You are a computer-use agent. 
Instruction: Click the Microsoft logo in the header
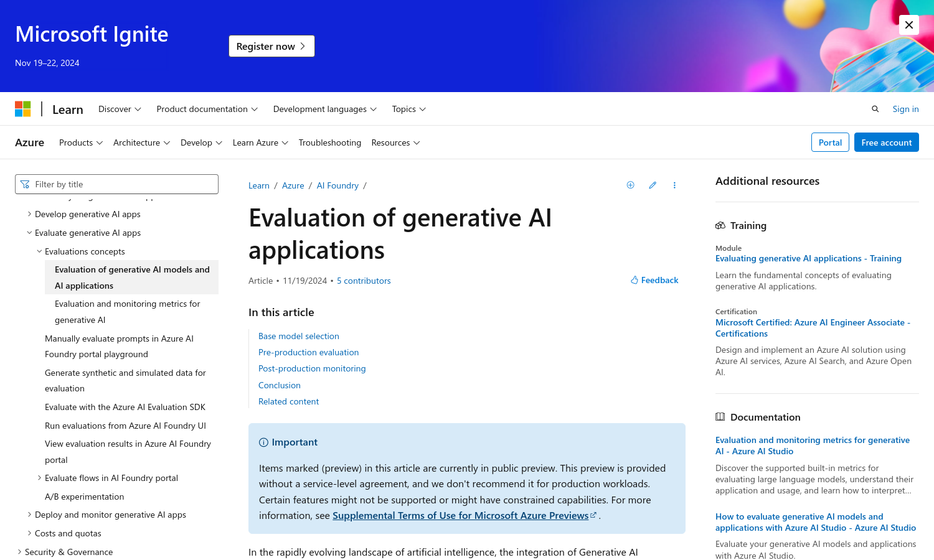point(23,108)
